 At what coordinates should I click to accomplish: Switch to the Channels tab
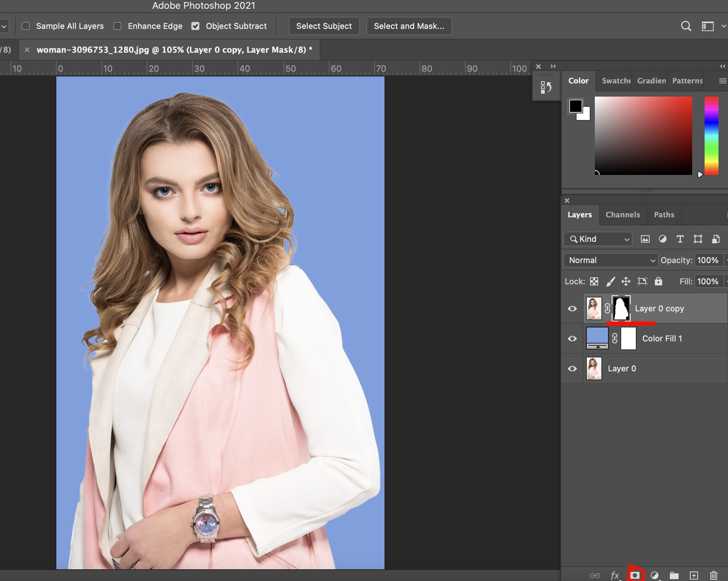coord(623,215)
